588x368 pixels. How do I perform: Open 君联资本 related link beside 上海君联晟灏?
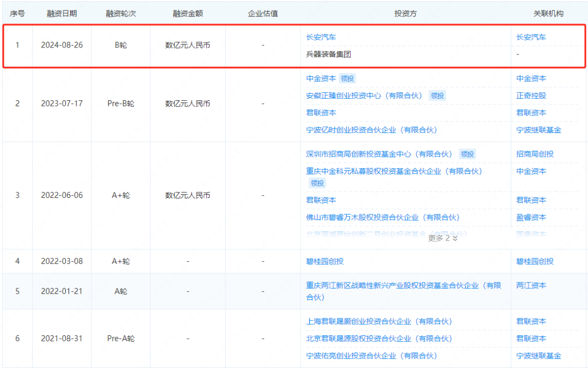pos(531,322)
